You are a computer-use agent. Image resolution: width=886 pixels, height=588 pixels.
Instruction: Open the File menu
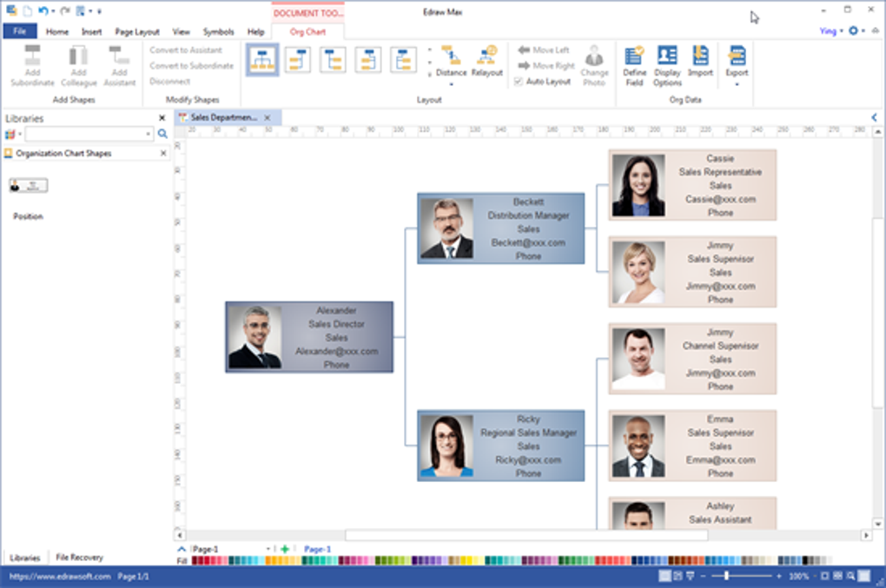(x=20, y=31)
